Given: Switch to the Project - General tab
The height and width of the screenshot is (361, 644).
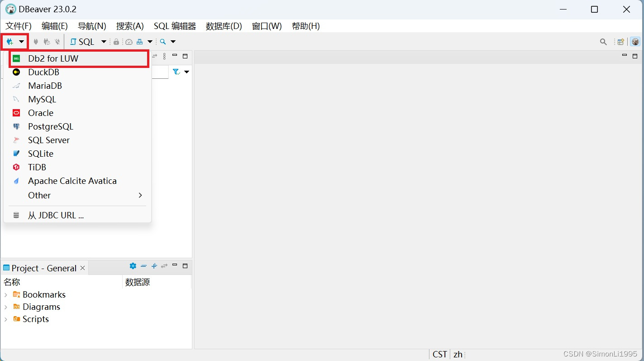Looking at the screenshot, I should coord(44,268).
